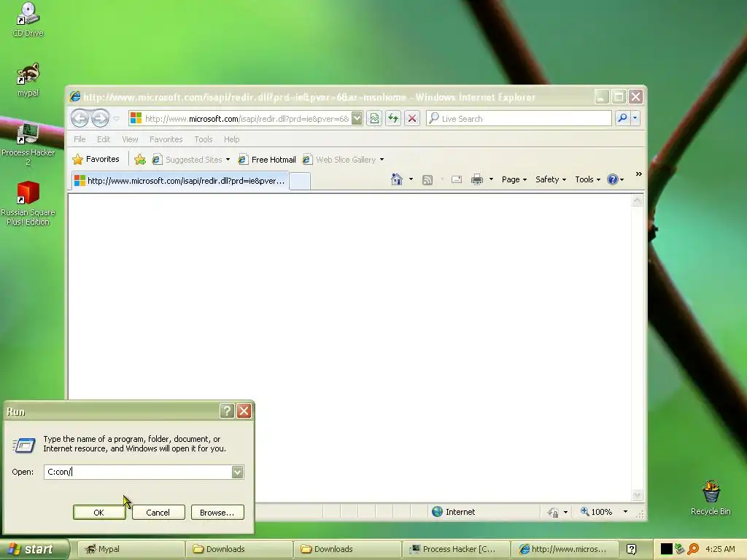Expand the Run dialog Open combo box arrow

click(237, 472)
